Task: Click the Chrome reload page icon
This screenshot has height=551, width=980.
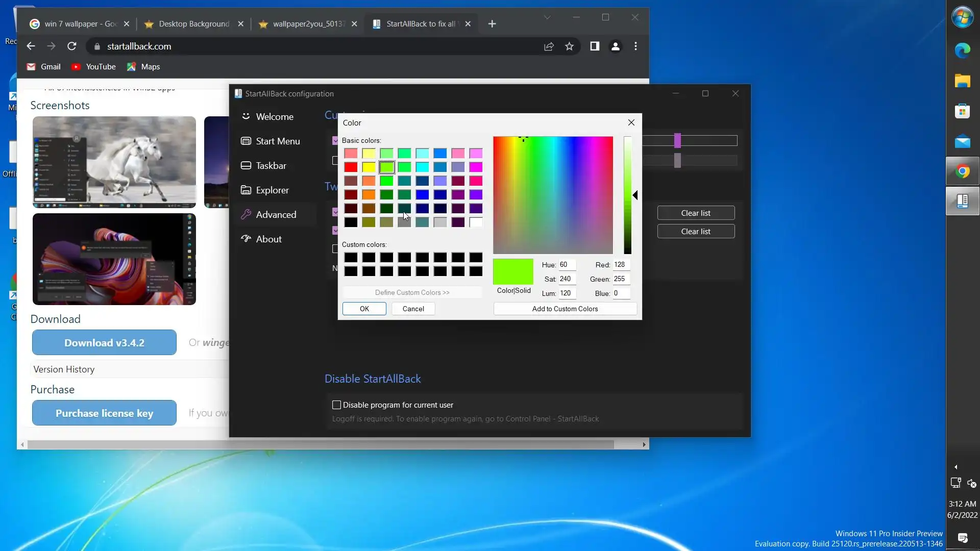Action: pos(72,46)
